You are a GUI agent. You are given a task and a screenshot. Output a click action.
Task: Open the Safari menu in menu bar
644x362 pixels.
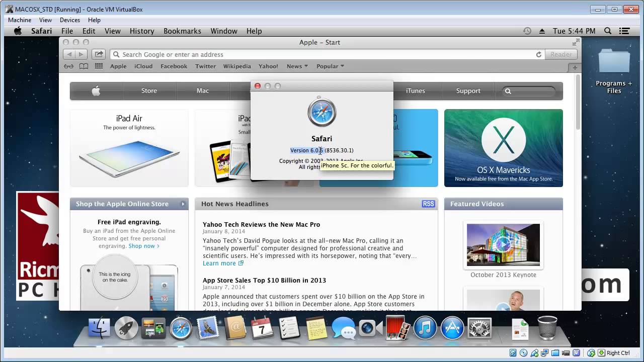41,31
